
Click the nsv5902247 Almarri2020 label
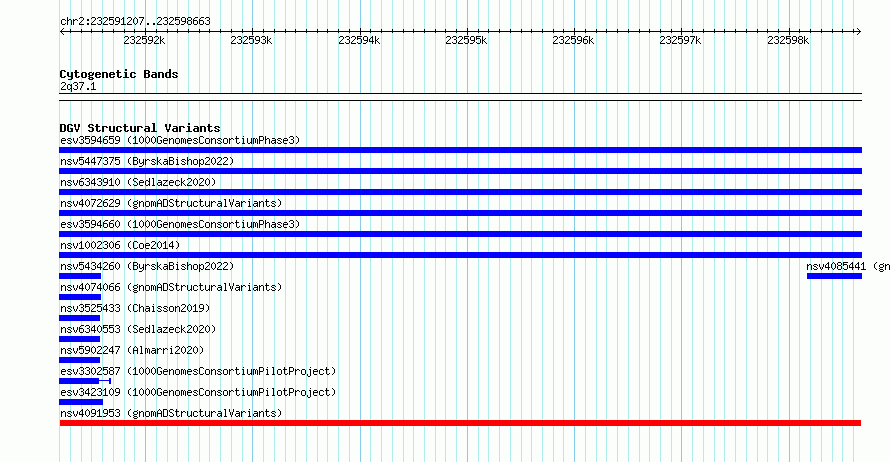point(132,350)
